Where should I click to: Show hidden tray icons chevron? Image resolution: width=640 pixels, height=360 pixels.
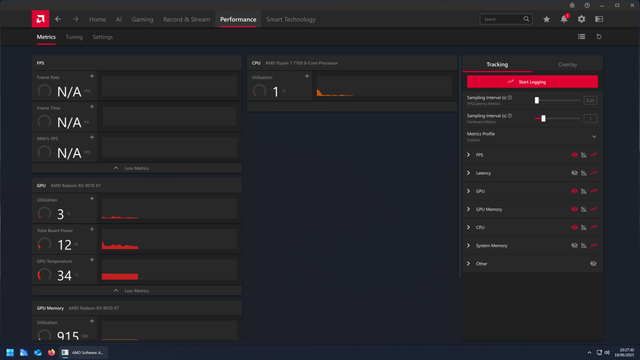[589, 352]
